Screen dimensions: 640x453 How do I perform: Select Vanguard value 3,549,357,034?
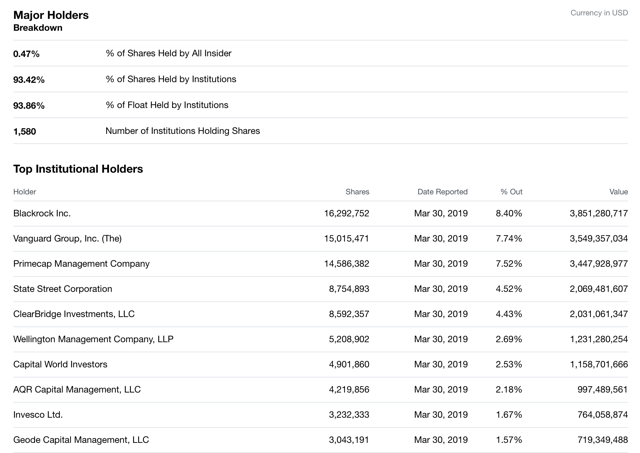tap(599, 239)
